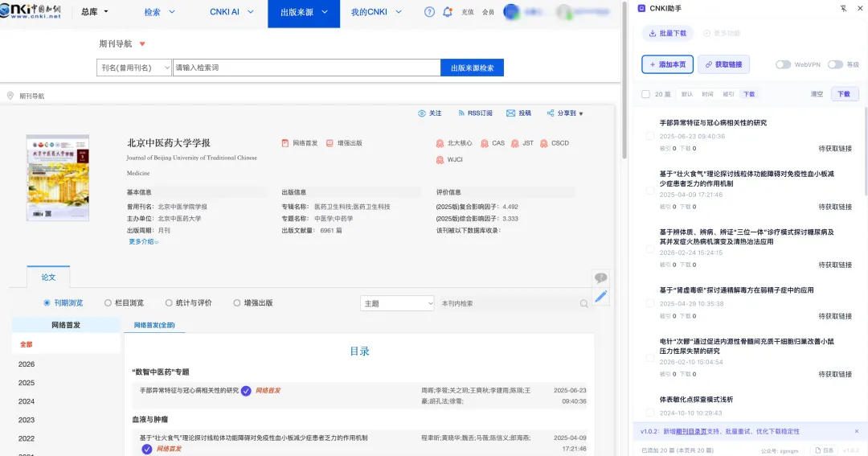Open the 刊名(曾用刊名) field selector
This screenshot has height=456, width=868.
tap(134, 68)
